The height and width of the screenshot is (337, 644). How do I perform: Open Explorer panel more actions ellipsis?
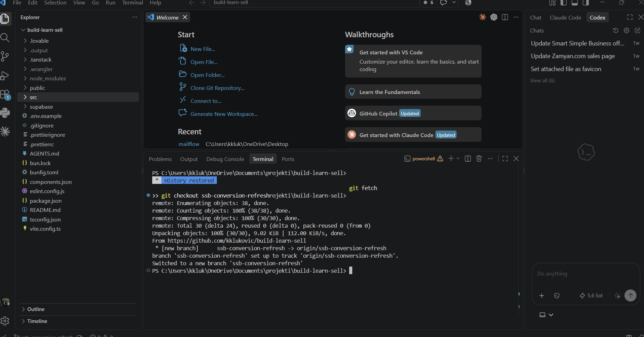point(135,17)
